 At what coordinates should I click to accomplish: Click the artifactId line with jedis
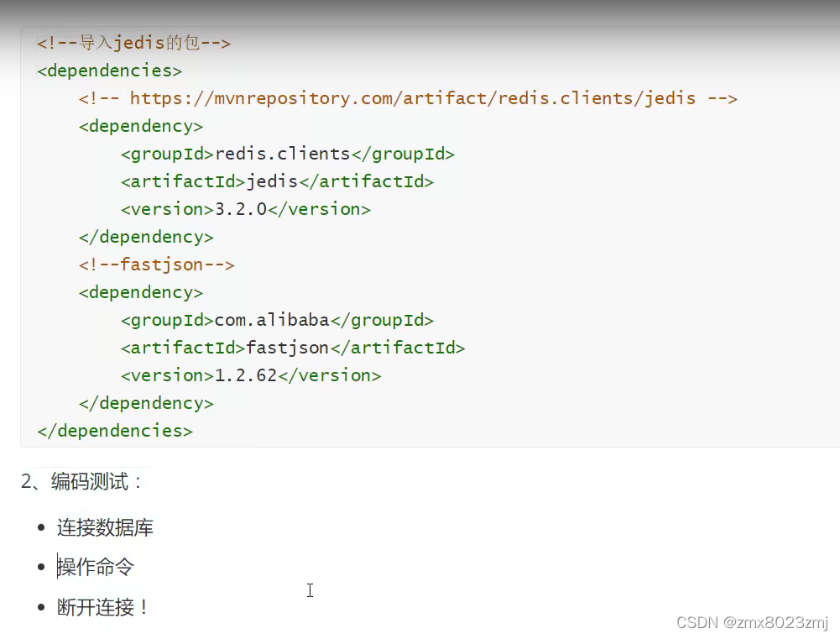pos(277,181)
